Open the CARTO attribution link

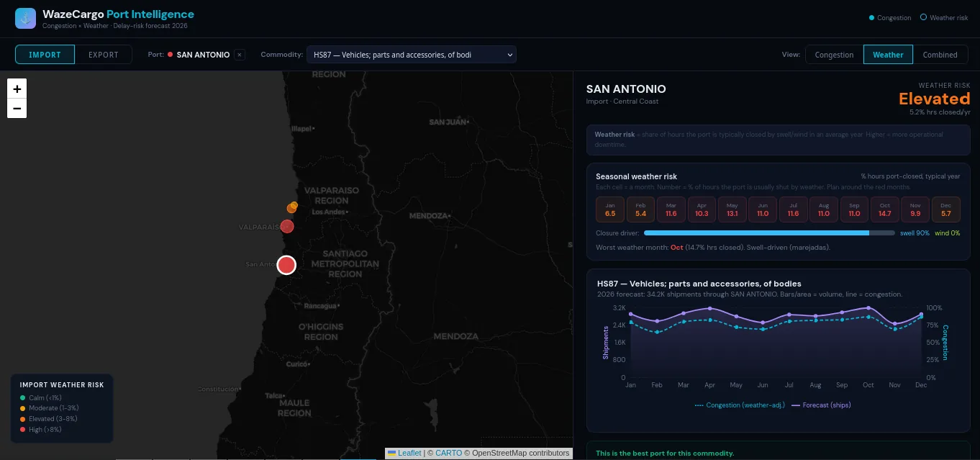coord(448,453)
